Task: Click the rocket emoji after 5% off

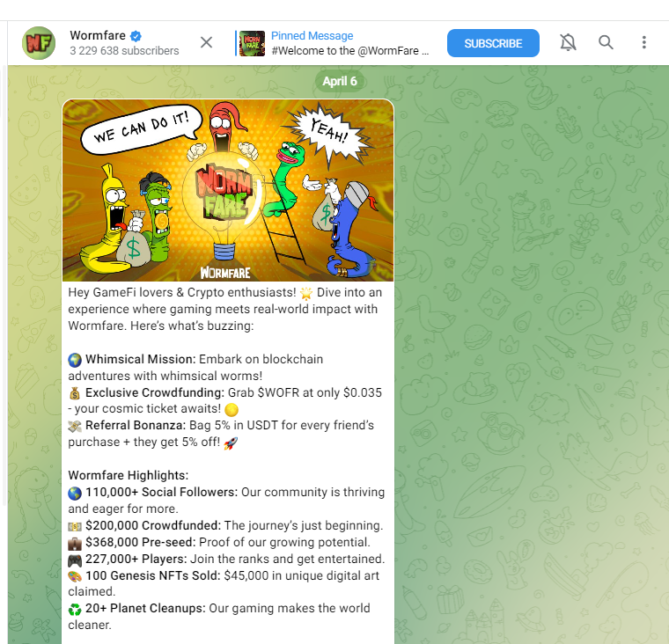Action: pos(231,443)
